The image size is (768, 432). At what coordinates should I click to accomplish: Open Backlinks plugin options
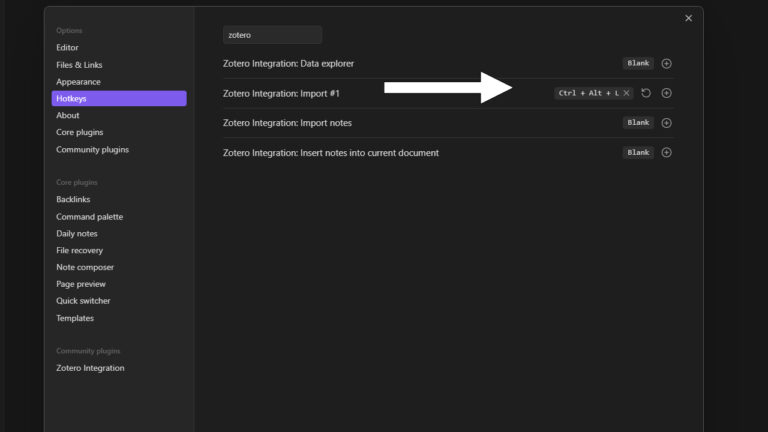click(x=74, y=200)
